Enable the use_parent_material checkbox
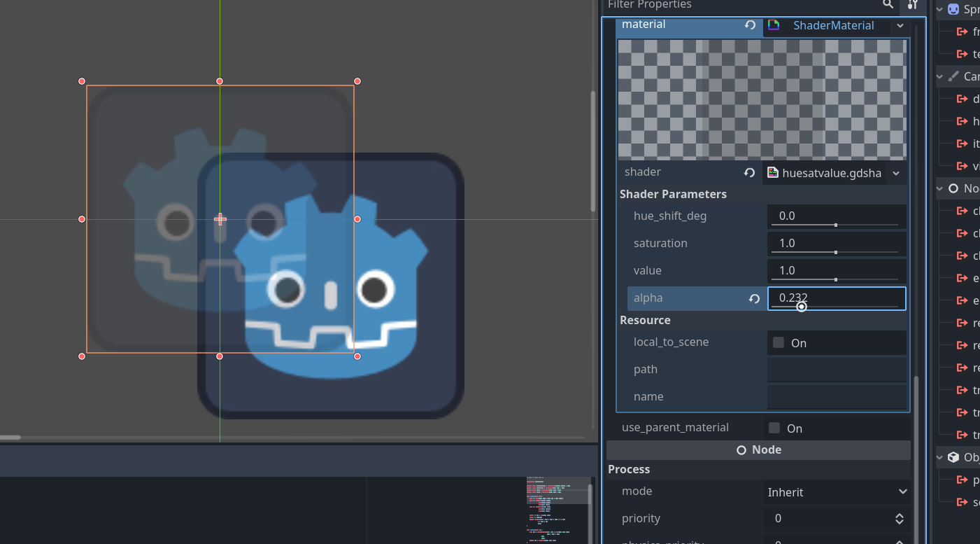The width and height of the screenshot is (980, 544). (x=774, y=428)
